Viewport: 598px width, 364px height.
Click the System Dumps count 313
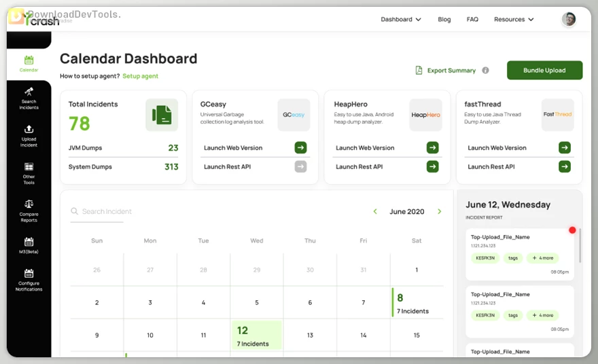coord(171,166)
